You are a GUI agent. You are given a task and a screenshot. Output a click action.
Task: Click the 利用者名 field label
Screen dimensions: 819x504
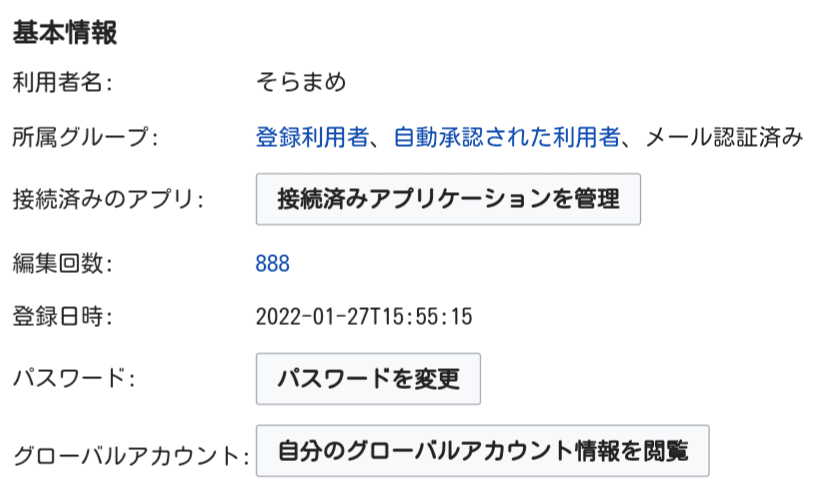coord(60,82)
